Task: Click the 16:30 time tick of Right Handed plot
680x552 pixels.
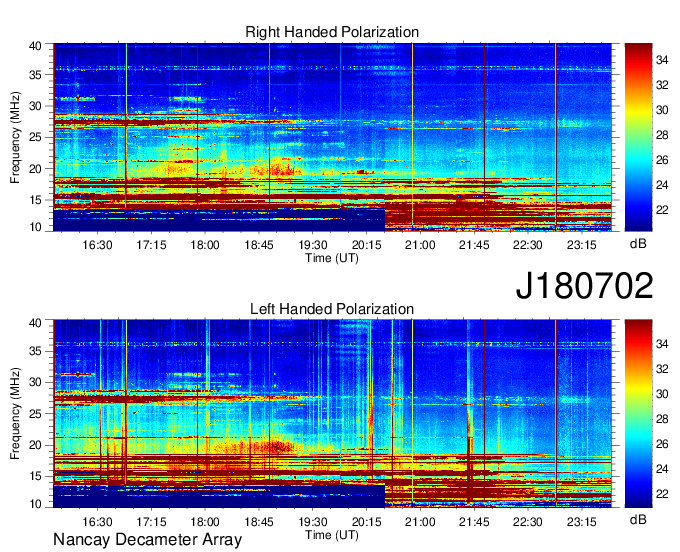Action: (97, 245)
